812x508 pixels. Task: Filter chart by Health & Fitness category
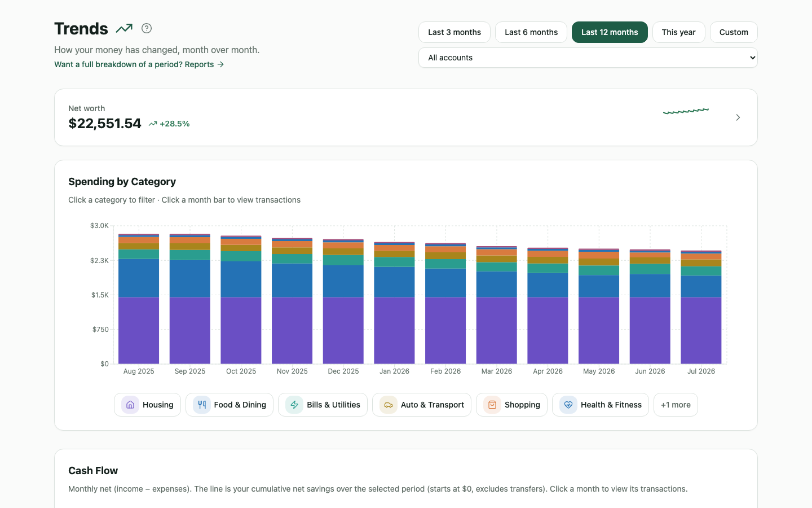[601, 405]
